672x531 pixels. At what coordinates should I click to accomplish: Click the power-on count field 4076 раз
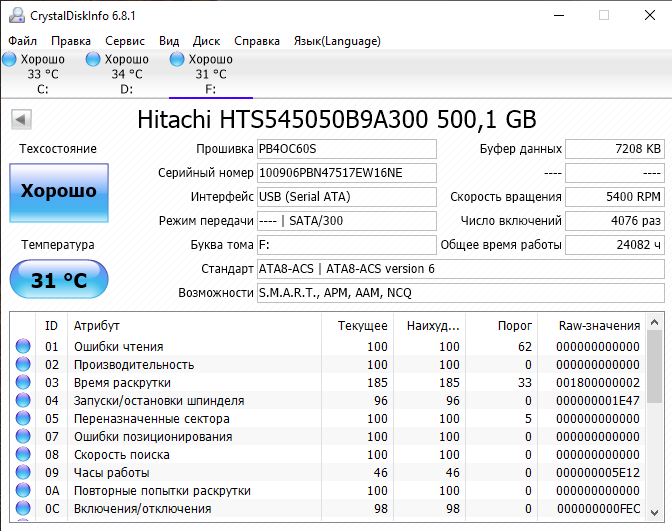pyautogui.click(x=615, y=221)
